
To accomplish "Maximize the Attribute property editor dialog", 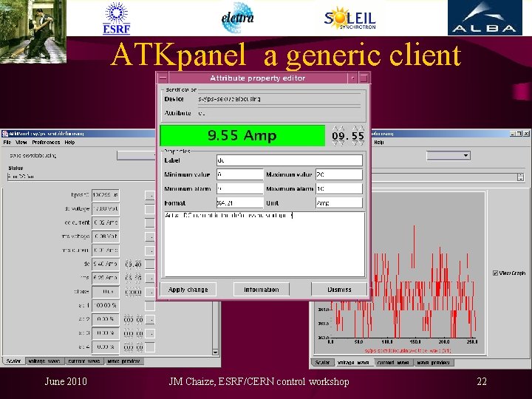I will [364, 78].
